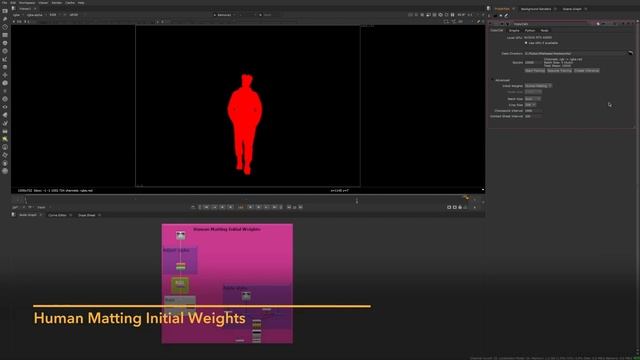The image size is (640, 360).
Task: Click the Viewer pane menu icon beside Viewer1
Action: click(x=13, y=8)
